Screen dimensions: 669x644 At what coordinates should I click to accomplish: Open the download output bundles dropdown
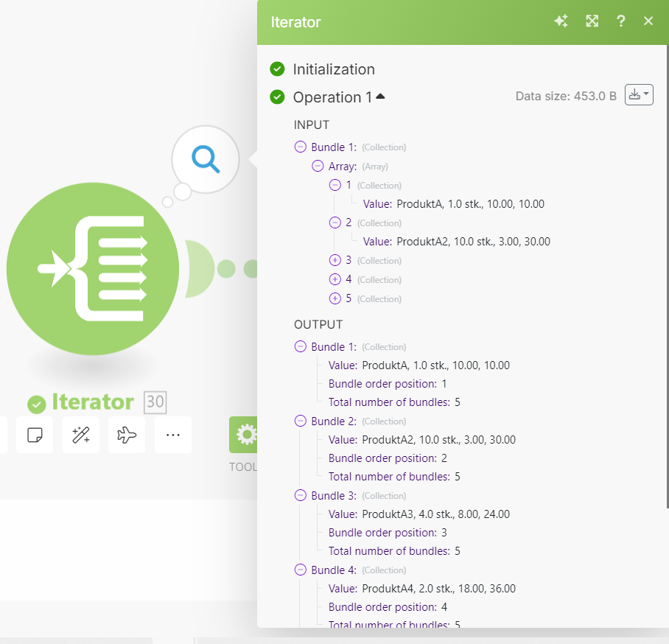[639, 95]
